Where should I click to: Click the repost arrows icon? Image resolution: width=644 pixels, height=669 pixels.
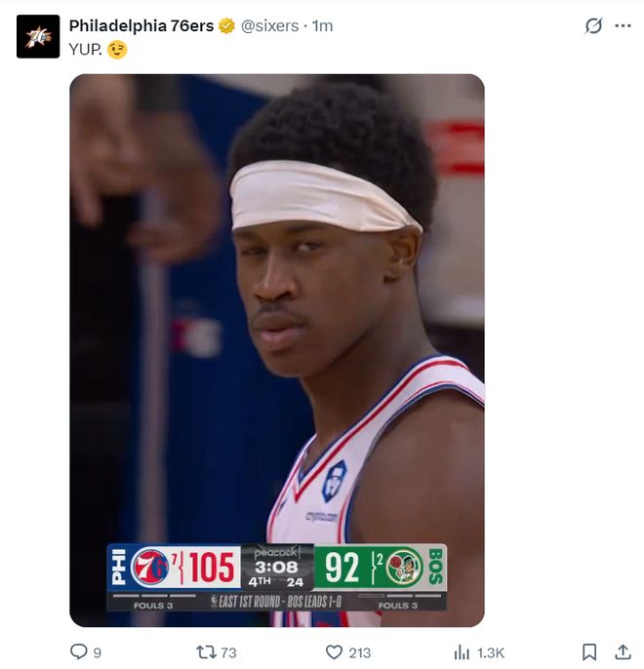click(206, 651)
